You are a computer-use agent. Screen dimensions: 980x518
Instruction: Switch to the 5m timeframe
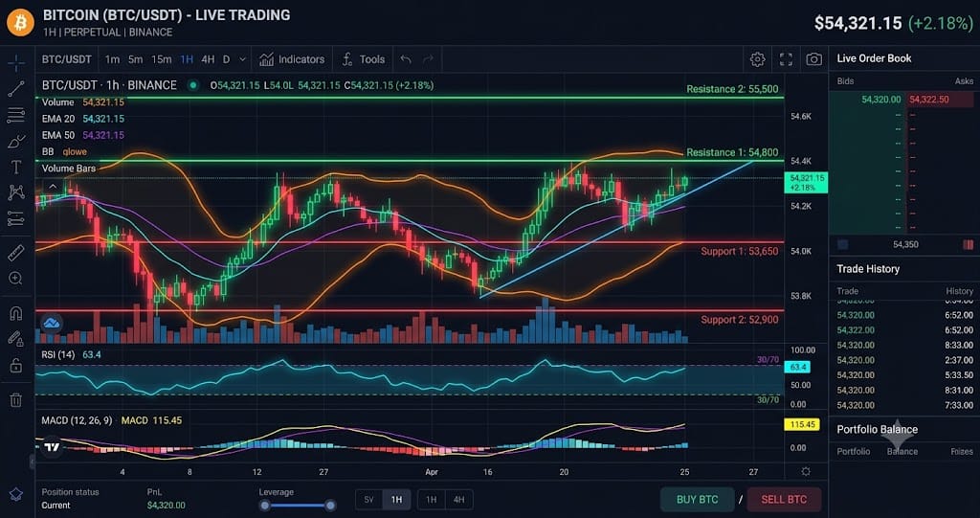pos(136,59)
